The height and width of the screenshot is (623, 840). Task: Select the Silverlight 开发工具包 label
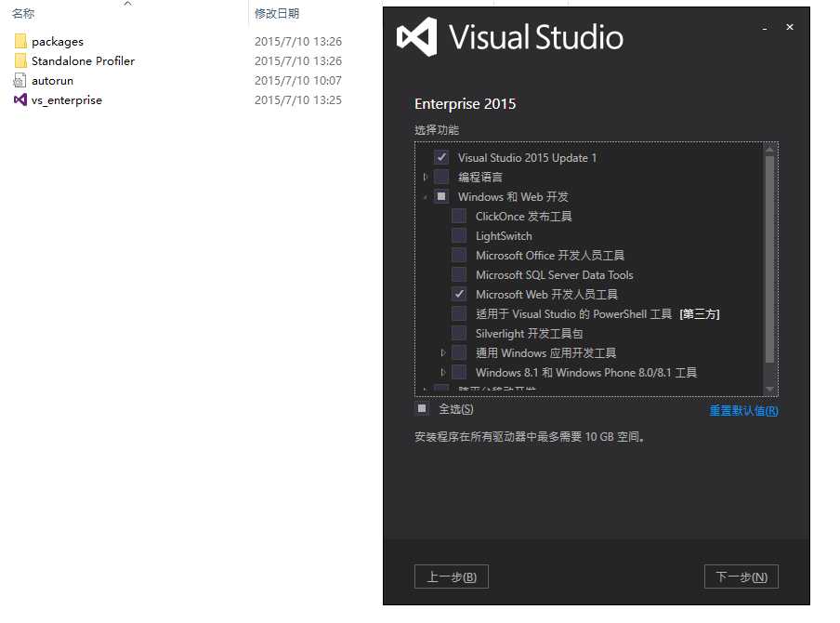[x=530, y=334]
